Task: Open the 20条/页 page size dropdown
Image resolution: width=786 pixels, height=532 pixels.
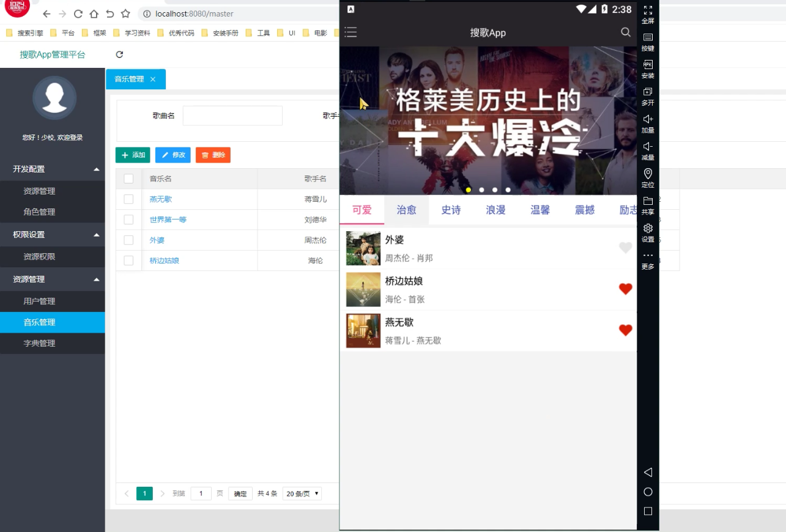Action: tap(302, 493)
